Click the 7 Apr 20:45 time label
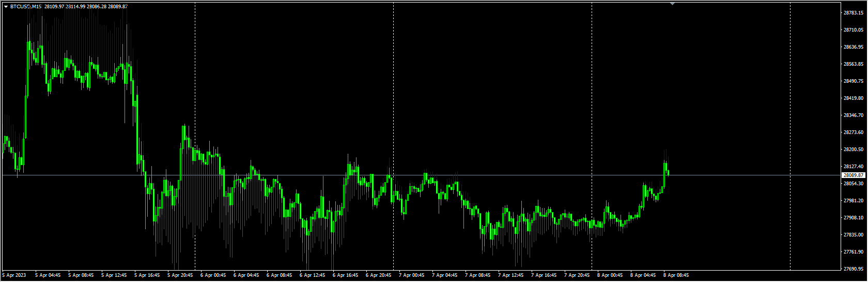Image resolution: width=868 pixels, height=282 pixels. point(577,275)
